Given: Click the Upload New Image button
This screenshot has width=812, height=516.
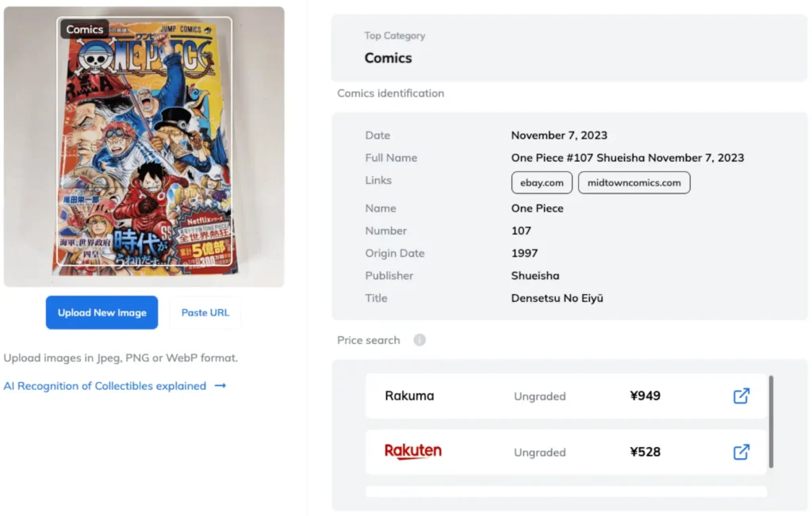Looking at the screenshot, I should (101, 312).
